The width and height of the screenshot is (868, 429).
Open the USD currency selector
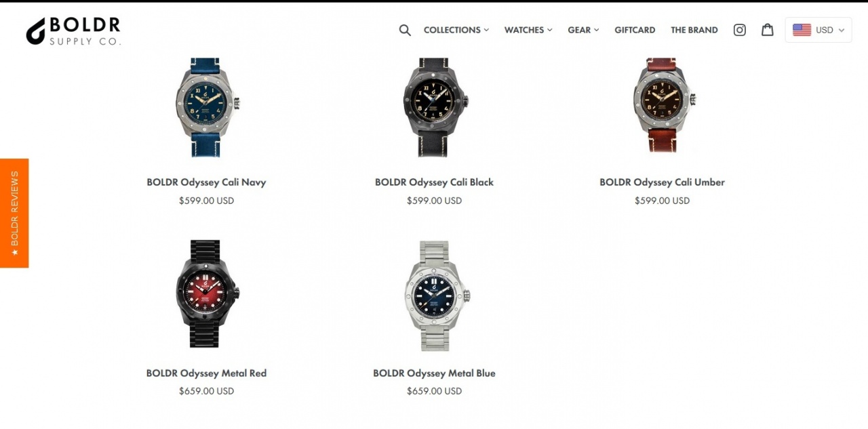pyautogui.click(x=818, y=30)
